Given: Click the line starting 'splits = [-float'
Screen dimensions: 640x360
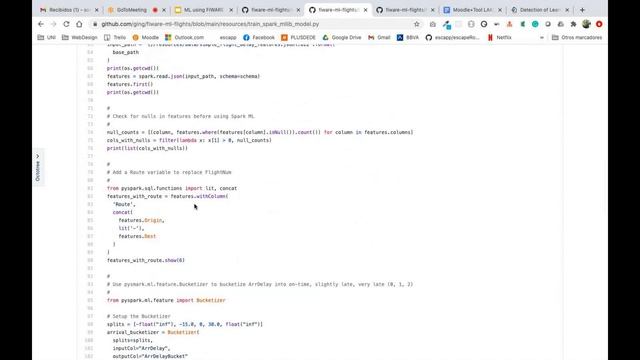Looking at the screenshot, I should coord(185,324).
